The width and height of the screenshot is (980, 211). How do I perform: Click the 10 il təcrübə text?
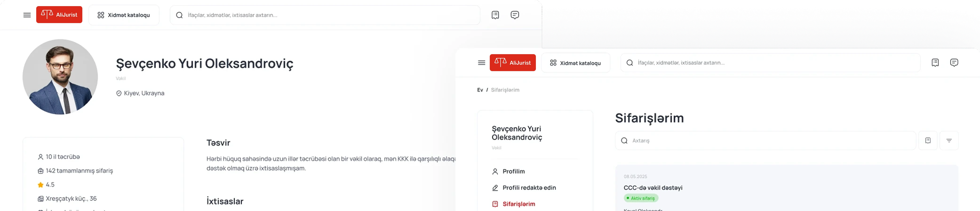point(63,157)
